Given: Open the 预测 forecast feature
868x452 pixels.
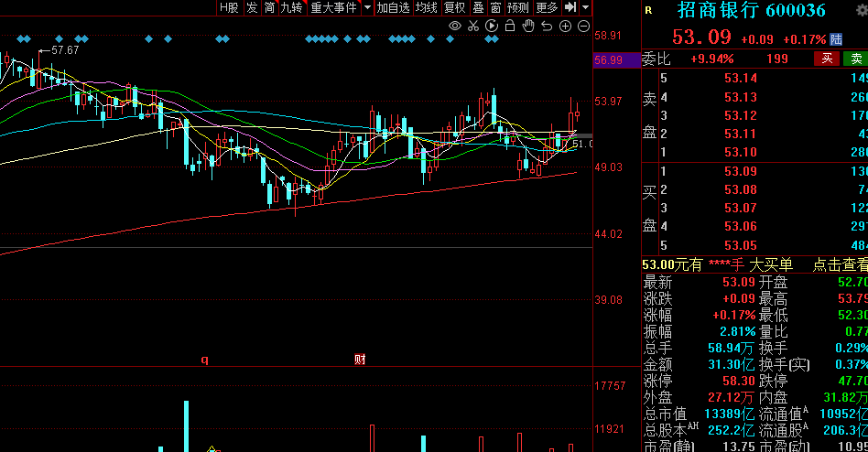Looking at the screenshot, I should [518, 7].
